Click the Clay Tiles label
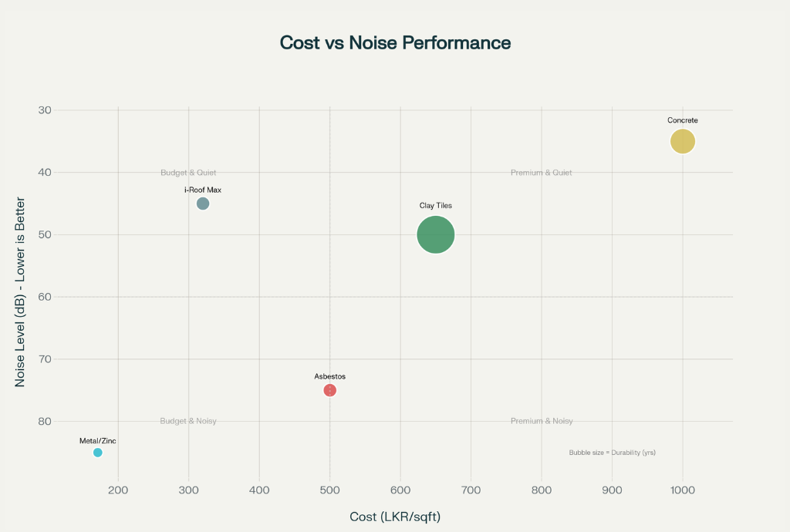This screenshot has height=532, width=790. [x=435, y=206]
